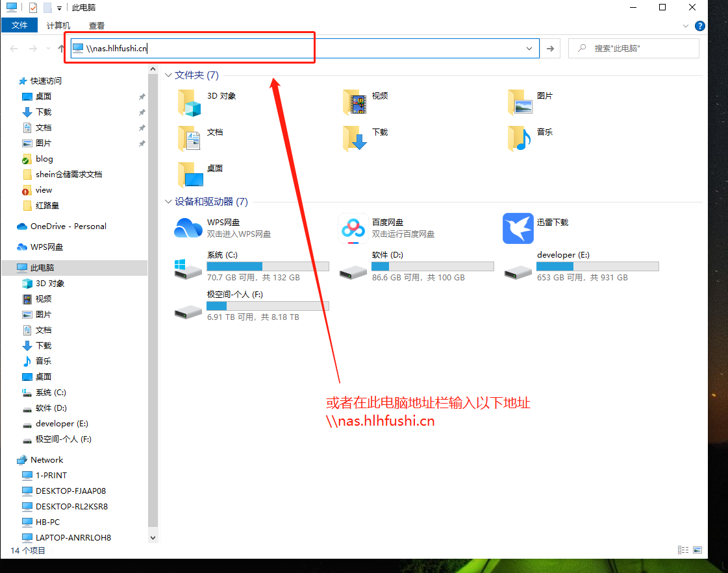
Task: Expand the ribbon using the chevron
Action: tap(686, 26)
